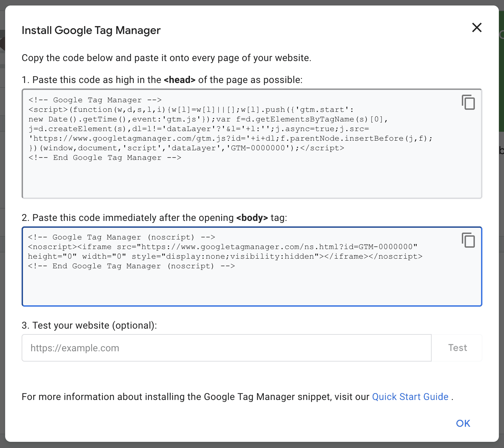
Task: Click '<!-- End Google Tag Manager -->' line
Action: click(x=105, y=158)
